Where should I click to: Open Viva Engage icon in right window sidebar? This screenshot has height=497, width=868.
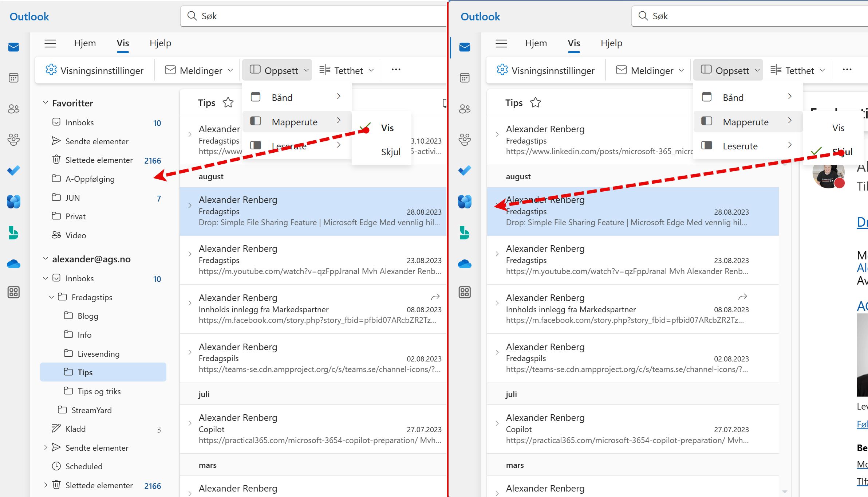tap(465, 201)
